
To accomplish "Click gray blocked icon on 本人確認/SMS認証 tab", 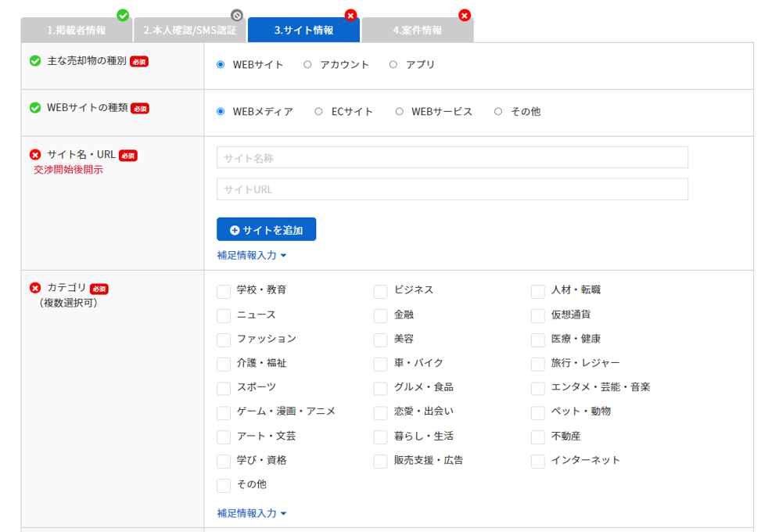I will [x=236, y=16].
